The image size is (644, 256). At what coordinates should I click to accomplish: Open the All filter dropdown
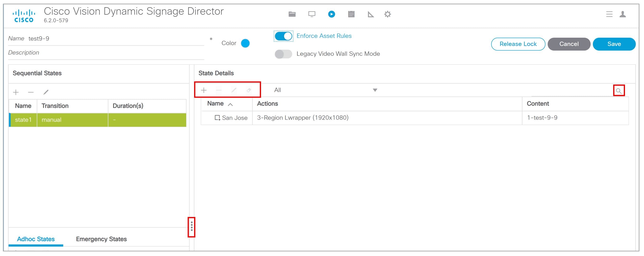(x=325, y=90)
